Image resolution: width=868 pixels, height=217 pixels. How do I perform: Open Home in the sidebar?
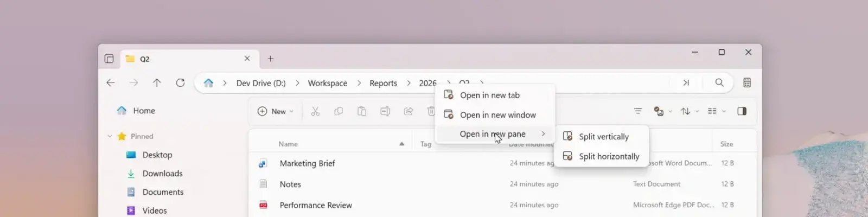[x=144, y=111]
